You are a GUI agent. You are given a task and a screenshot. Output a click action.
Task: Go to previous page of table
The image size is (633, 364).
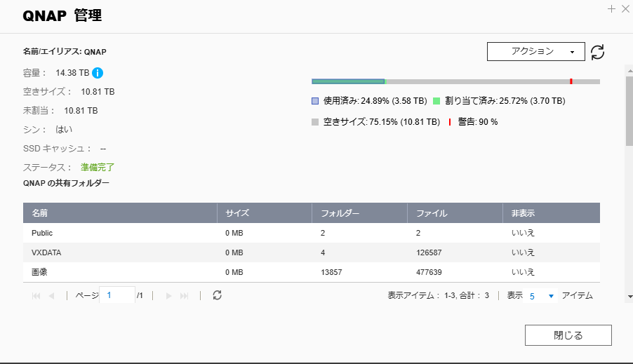coord(51,296)
